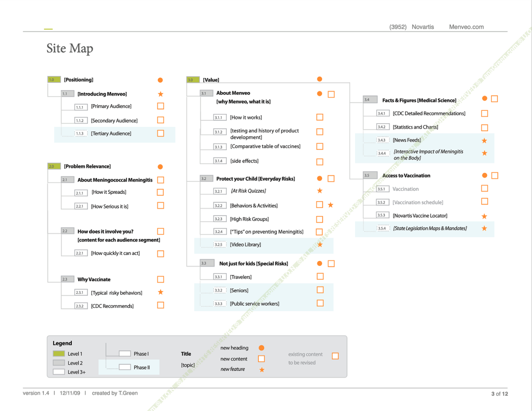The width and height of the screenshot is (532, 411).
Task: Click the square beside side effects
Action: [x=320, y=162]
